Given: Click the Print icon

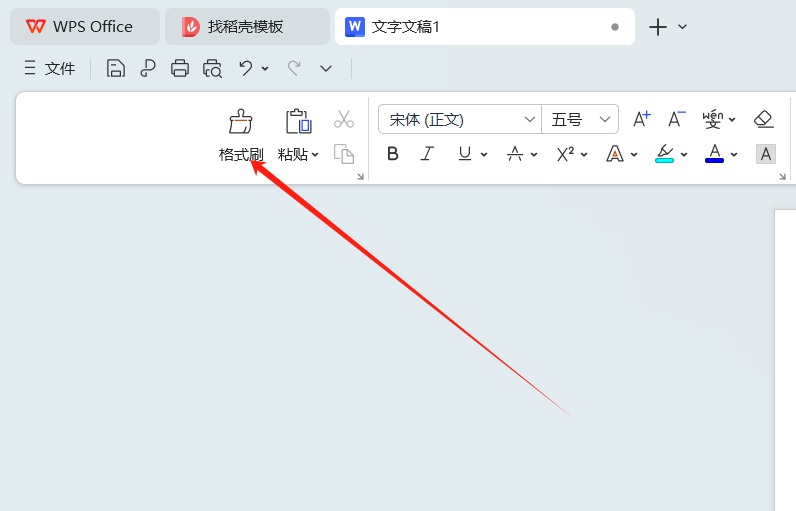Looking at the screenshot, I should pyautogui.click(x=180, y=68).
